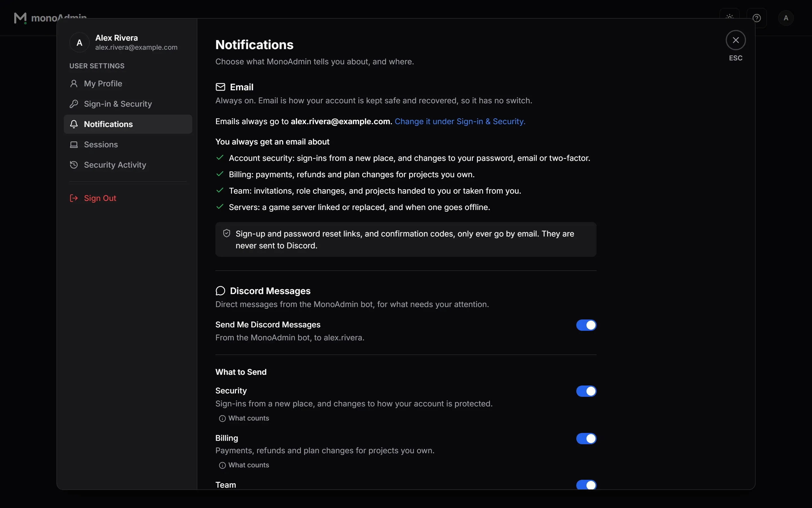Click the USER SETTINGS label
The image size is (812, 508).
point(97,66)
